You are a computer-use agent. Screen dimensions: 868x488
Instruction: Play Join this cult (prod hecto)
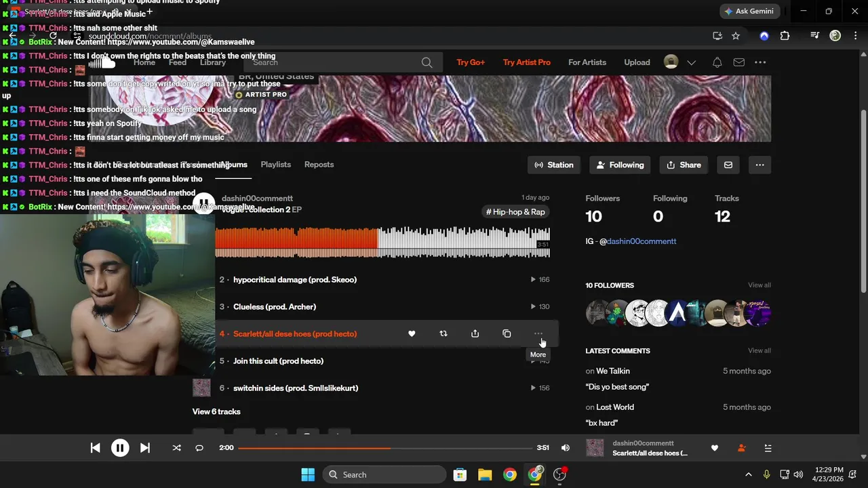tap(278, 361)
